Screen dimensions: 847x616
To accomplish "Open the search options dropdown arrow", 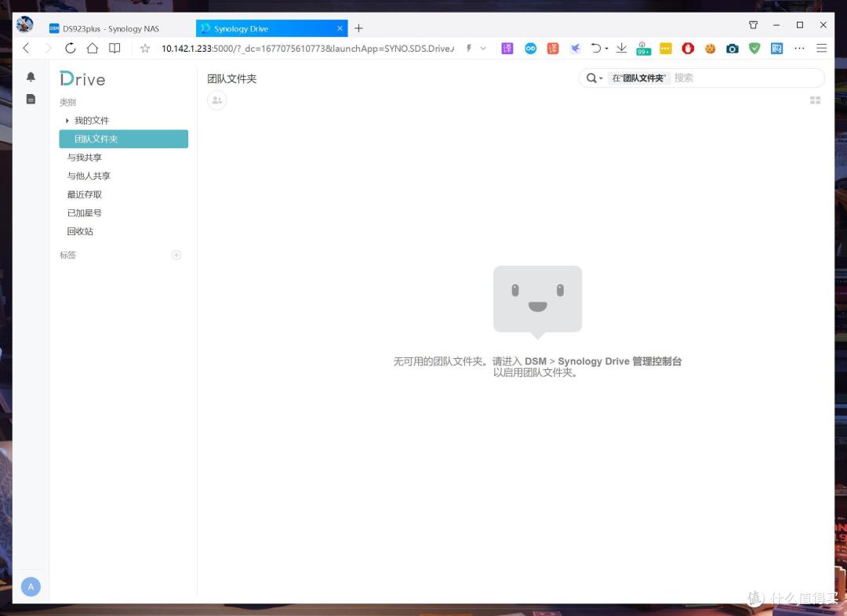I will (x=601, y=79).
